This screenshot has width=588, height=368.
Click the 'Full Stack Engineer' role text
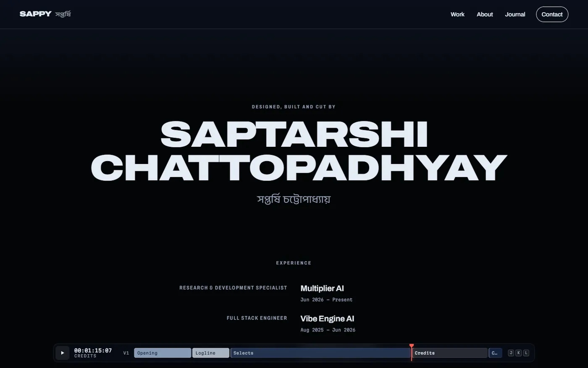click(x=257, y=318)
